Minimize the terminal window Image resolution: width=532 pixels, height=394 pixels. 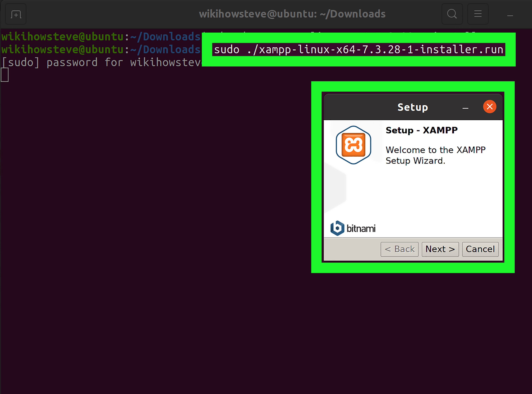pos(510,16)
